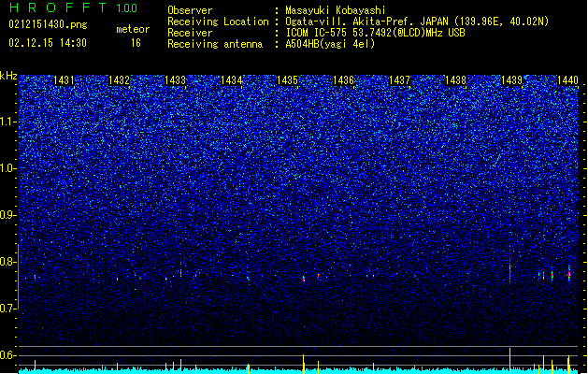The width and height of the screenshot is (588, 374).
Task: Click the date stamp 02.12.15 14:30
Action: pyautogui.click(x=48, y=43)
